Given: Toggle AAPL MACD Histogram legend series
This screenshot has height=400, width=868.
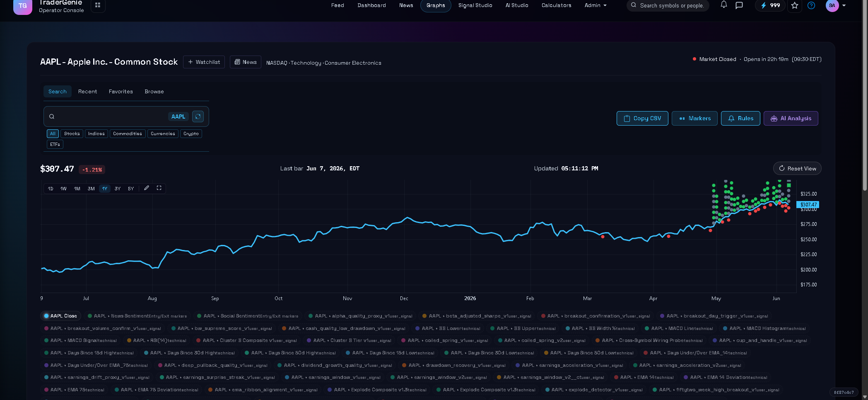Looking at the screenshot, I should 764,328.
